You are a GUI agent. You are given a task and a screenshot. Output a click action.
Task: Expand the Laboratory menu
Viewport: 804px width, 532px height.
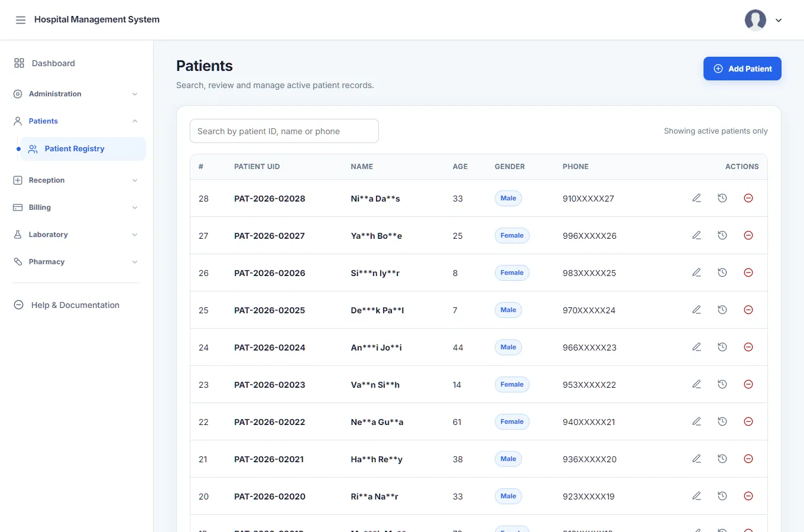(x=76, y=235)
